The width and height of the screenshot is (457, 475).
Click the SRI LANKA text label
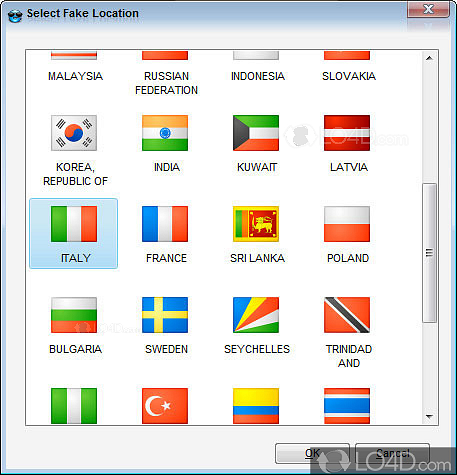point(257,258)
